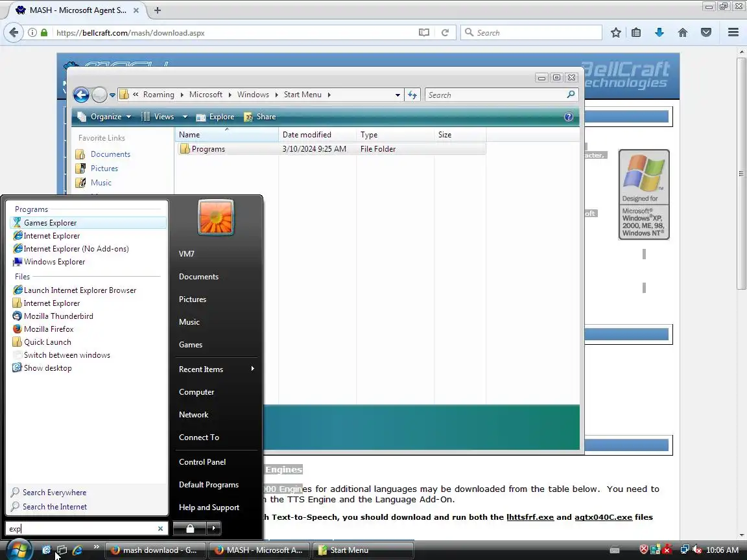Click the secure padlock icon in URL bar
Image resolution: width=747 pixels, height=560 pixels.
click(x=44, y=32)
